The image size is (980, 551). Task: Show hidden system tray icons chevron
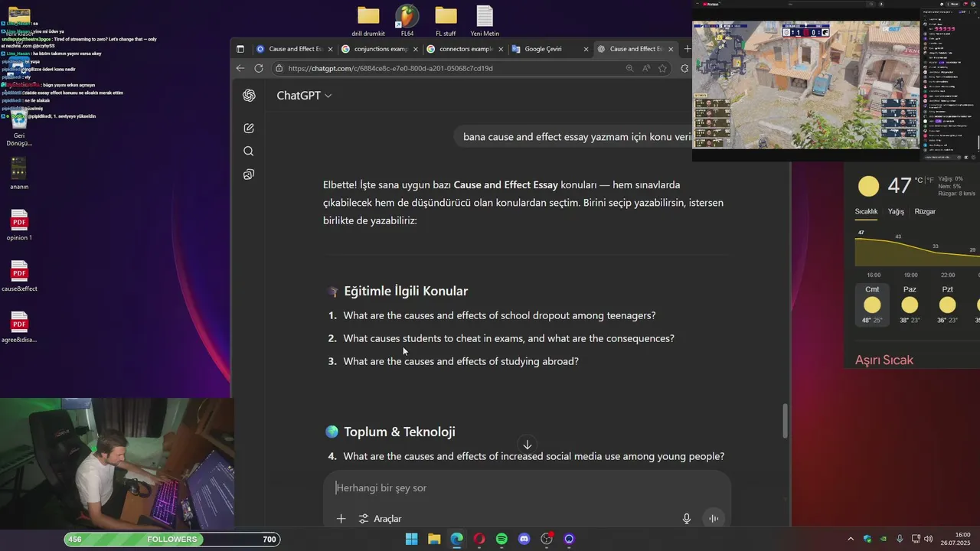[x=851, y=539]
